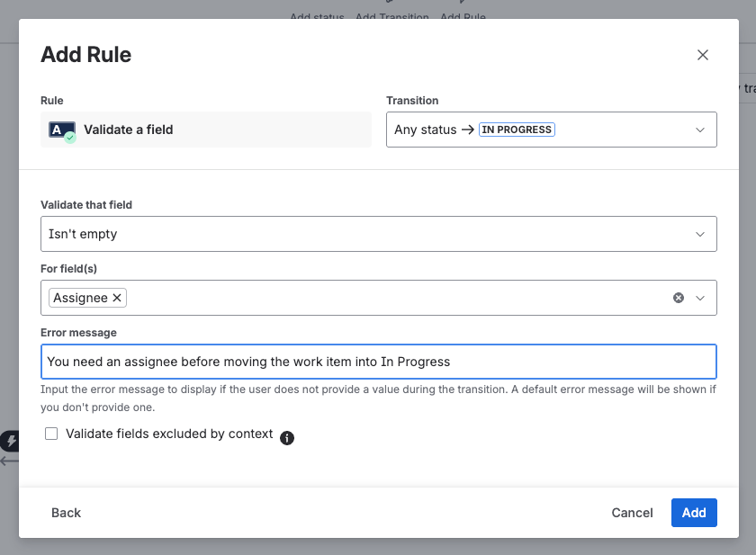Viewport: 756px width, 555px height.
Task: Select Add Transition in the top toolbar
Action: click(391, 16)
